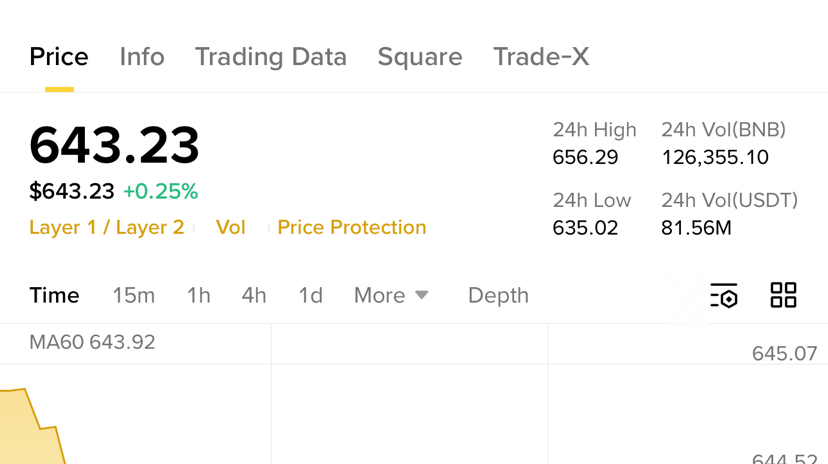828x464 pixels.
Task: Open the Trading Data tab
Action: click(270, 57)
